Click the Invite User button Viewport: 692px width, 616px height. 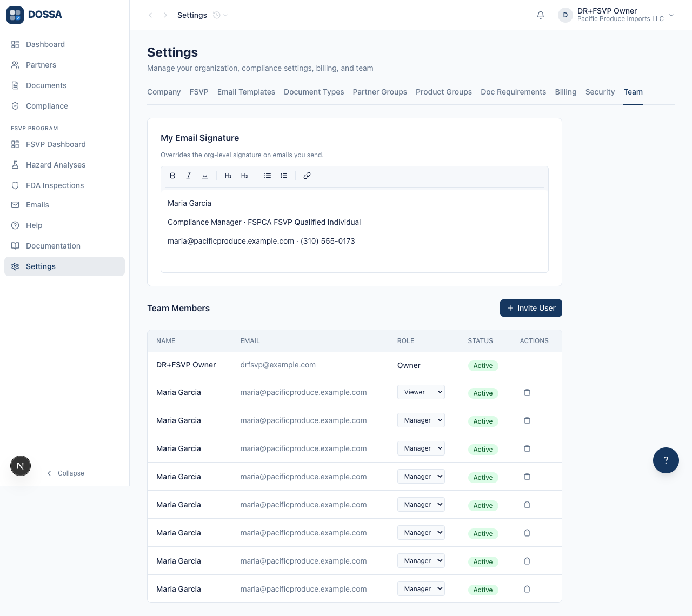pyautogui.click(x=531, y=308)
